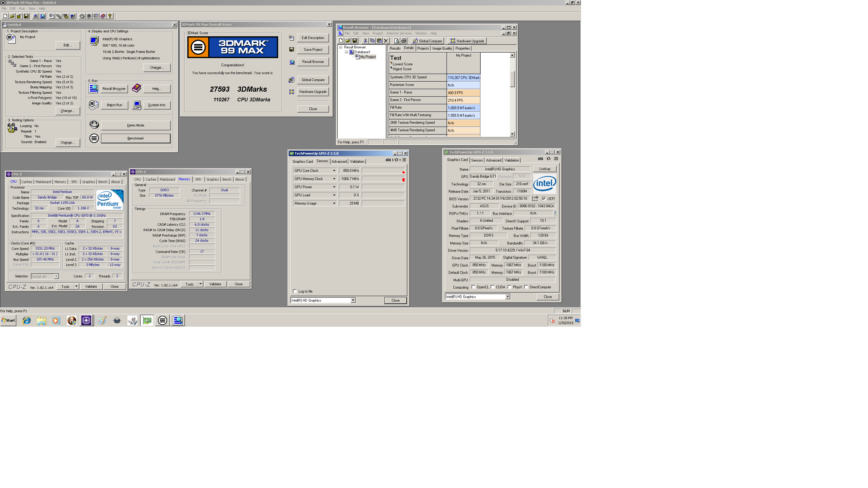Click Lookup button in GPU-Z

click(545, 169)
